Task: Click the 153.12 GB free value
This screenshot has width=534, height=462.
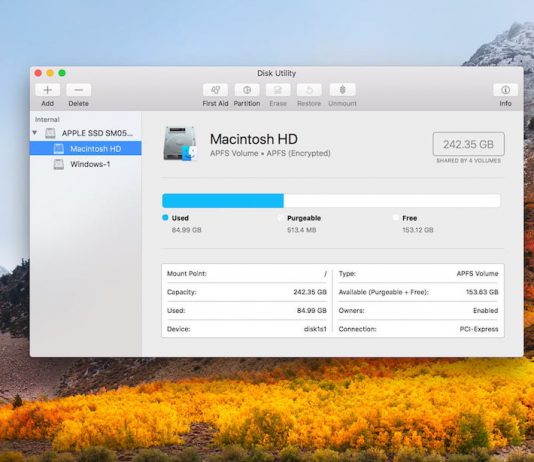Action: tap(418, 230)
